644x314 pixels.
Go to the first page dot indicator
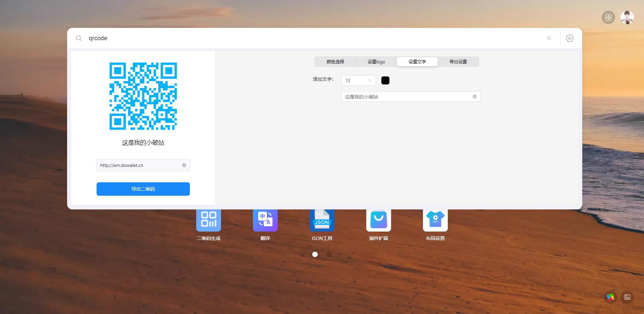coord(315,254)
